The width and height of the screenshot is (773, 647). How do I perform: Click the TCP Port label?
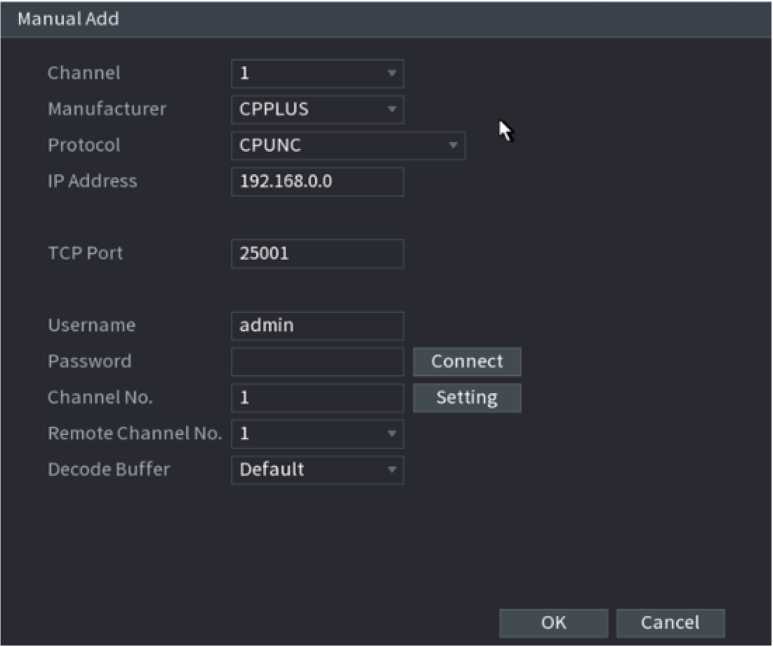coord(85,254)
